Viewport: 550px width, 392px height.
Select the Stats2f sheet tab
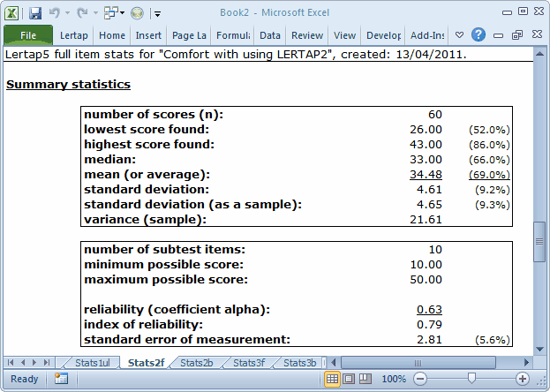pos(146,363)
